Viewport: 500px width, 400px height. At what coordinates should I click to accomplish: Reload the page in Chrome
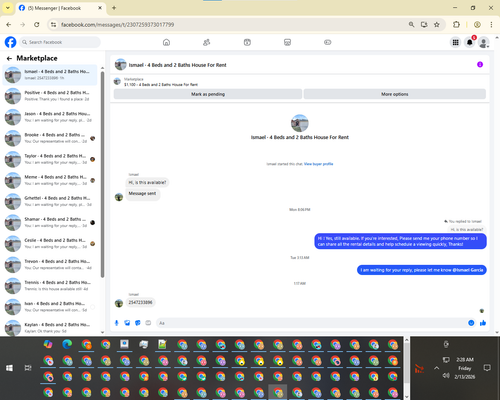pos(37,24)
